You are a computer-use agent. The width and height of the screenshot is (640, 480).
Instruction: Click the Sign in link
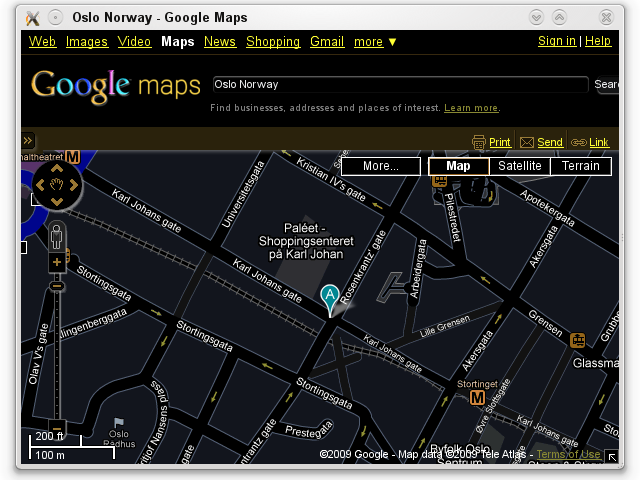click(x=556, y=41)
